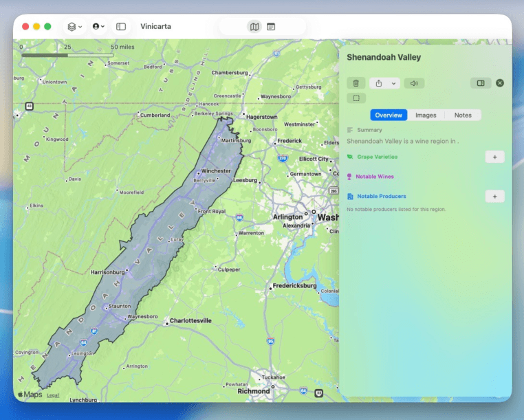Click the Fredericksburg city label

[x=294, y=286]
